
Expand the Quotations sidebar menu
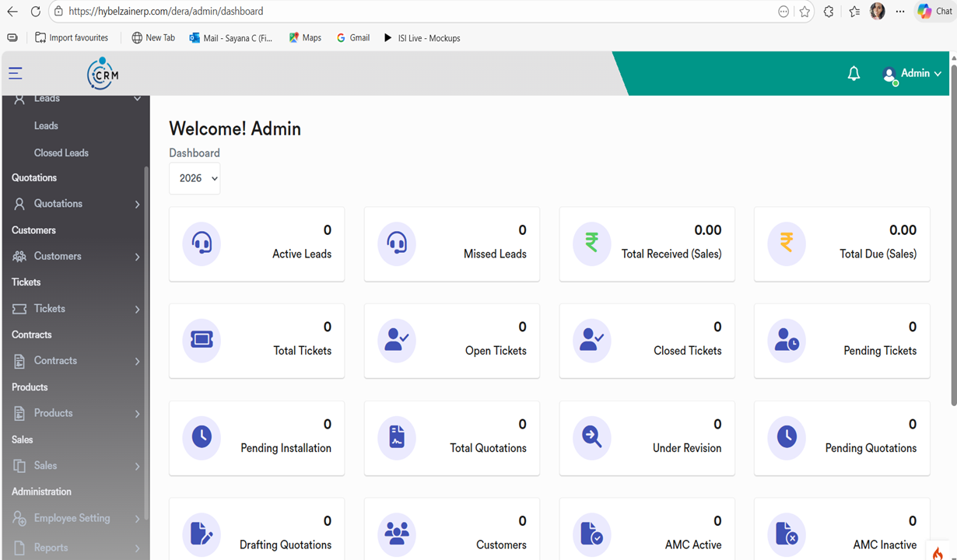[75, 204]
